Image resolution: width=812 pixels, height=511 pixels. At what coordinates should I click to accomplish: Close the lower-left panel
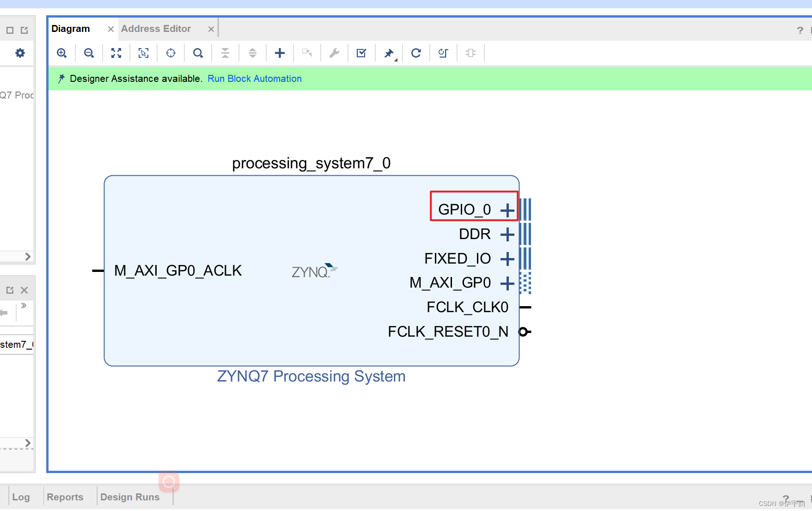(x=24, y=290)
